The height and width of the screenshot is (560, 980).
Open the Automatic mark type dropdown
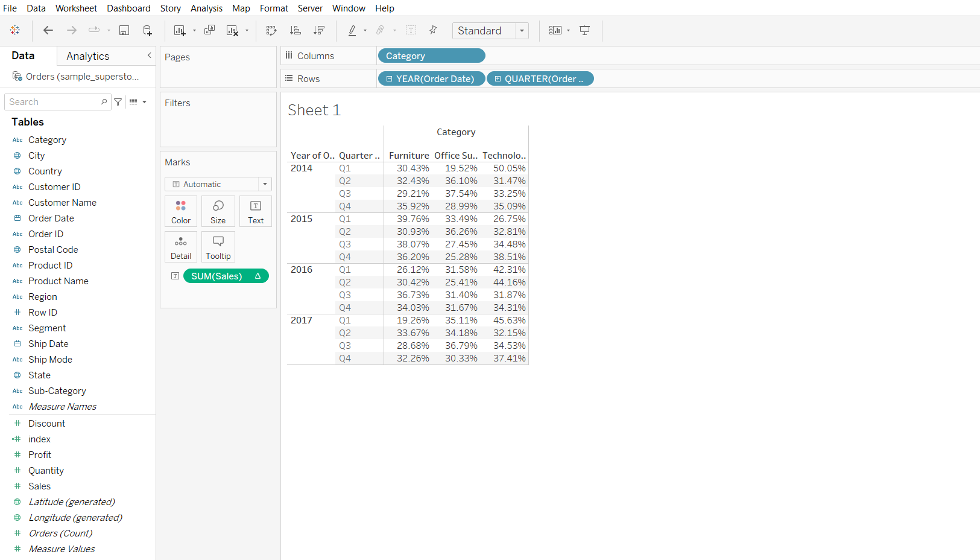(x=265, y=184)
